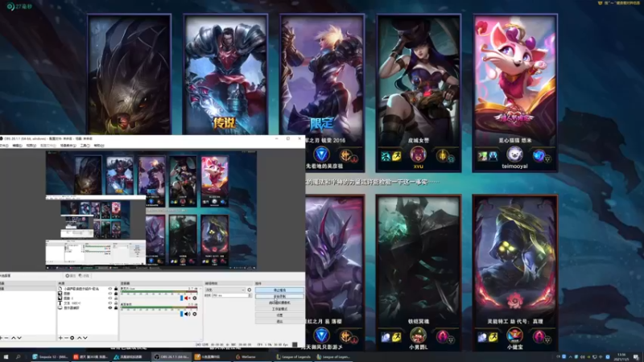Start the virtual camera

click(x=279, y=302)
